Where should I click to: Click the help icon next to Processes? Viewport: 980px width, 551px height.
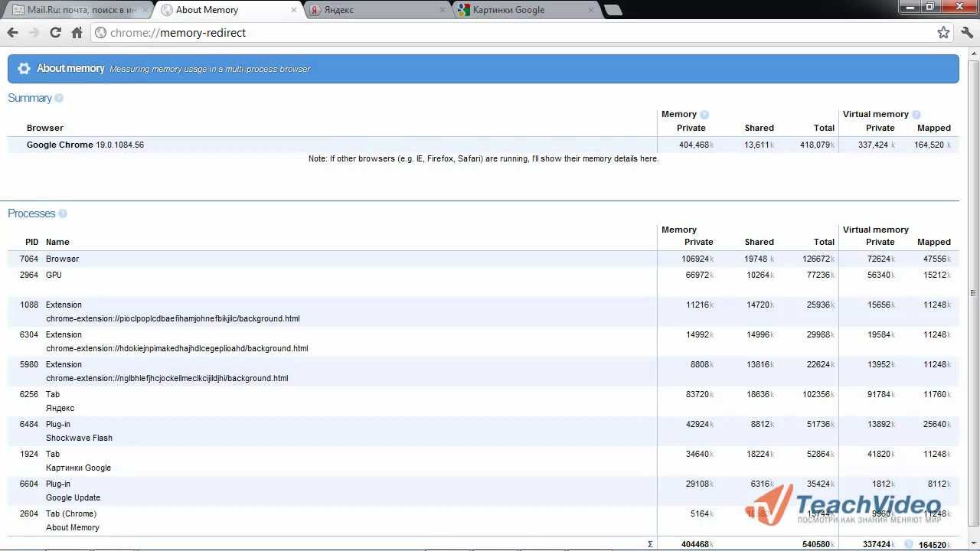point(63,214)
